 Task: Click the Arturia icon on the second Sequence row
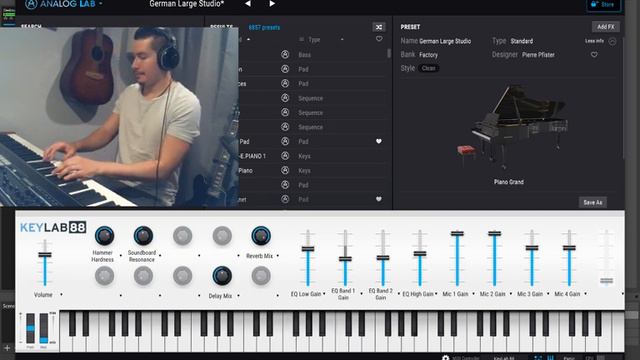pyautogui.click(x=285, y=112)
